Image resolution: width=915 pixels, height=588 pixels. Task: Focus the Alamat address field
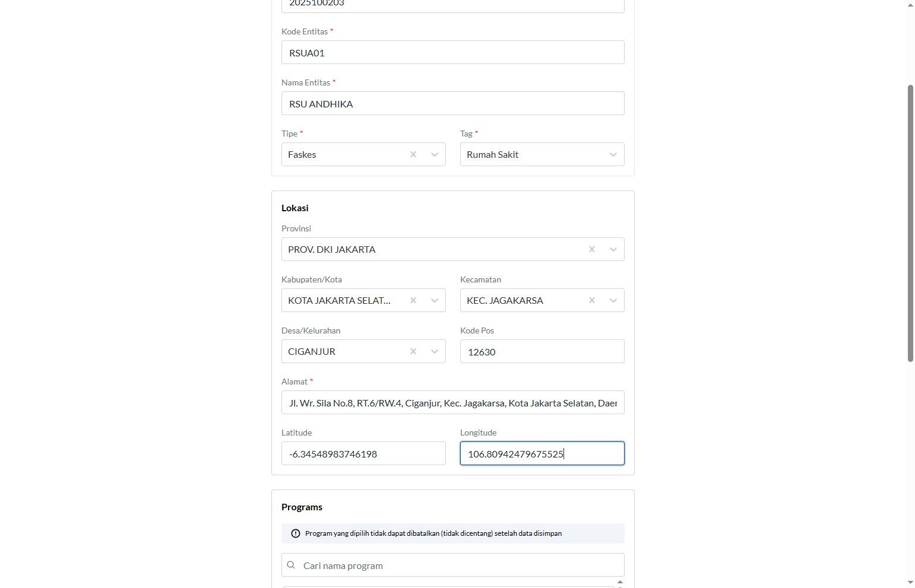point(452,402)
